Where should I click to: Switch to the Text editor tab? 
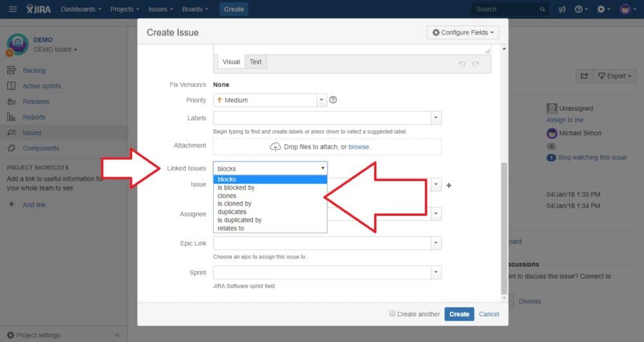tap(256, 62)
